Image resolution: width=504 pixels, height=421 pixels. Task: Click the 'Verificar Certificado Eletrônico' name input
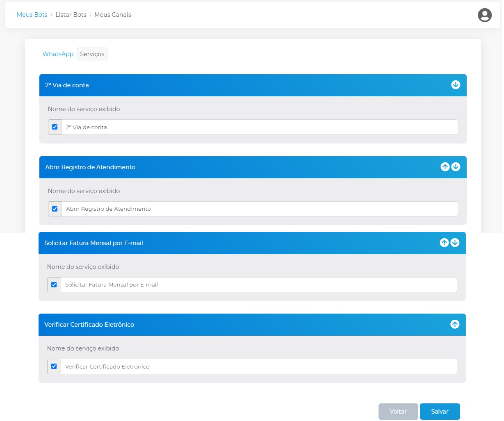[x=258, y=366]
